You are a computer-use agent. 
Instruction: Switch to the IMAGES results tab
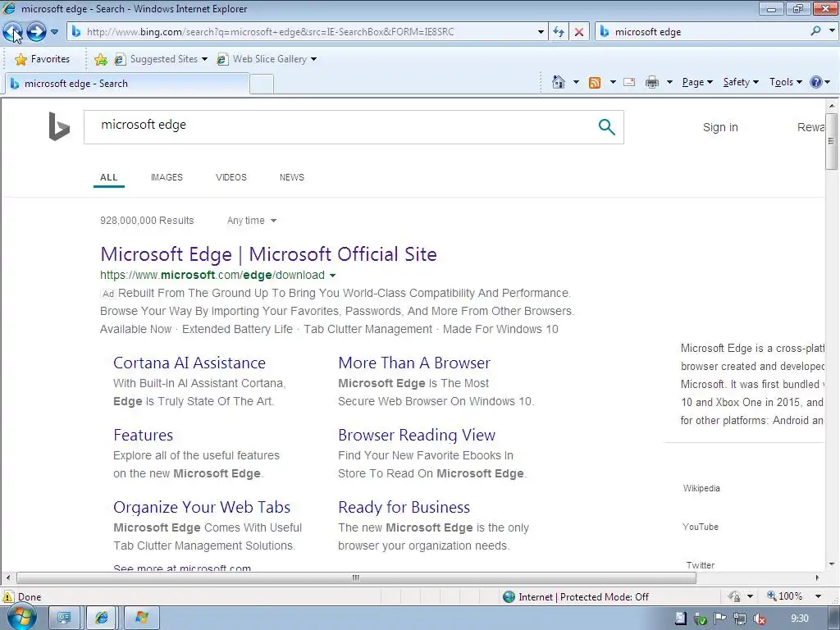pyautogui.click(x=167, y=177)
